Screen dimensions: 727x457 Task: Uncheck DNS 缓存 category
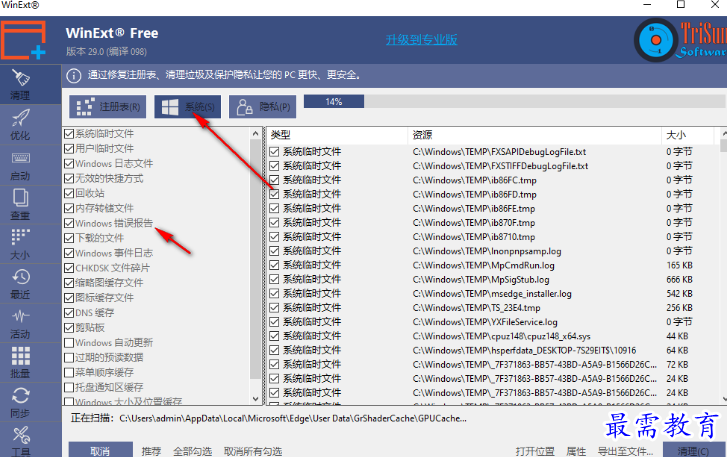pos(69,313)
